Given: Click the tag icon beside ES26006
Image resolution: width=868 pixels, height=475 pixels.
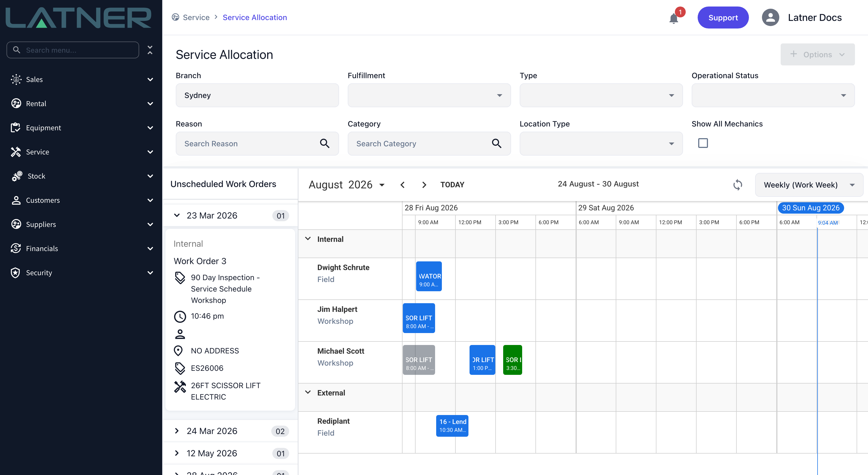Looking at the screenshot, I should (x=180, y=369).
